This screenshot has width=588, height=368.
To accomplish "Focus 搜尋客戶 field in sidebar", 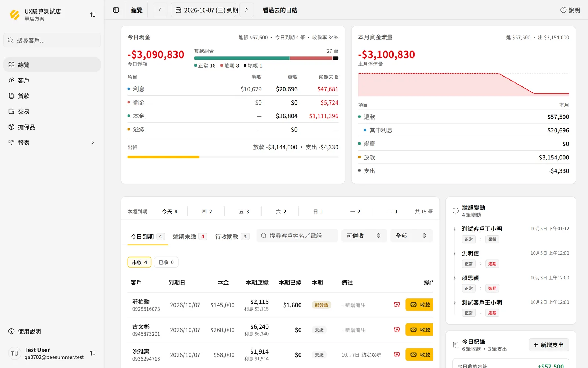I will coord(52,40).
